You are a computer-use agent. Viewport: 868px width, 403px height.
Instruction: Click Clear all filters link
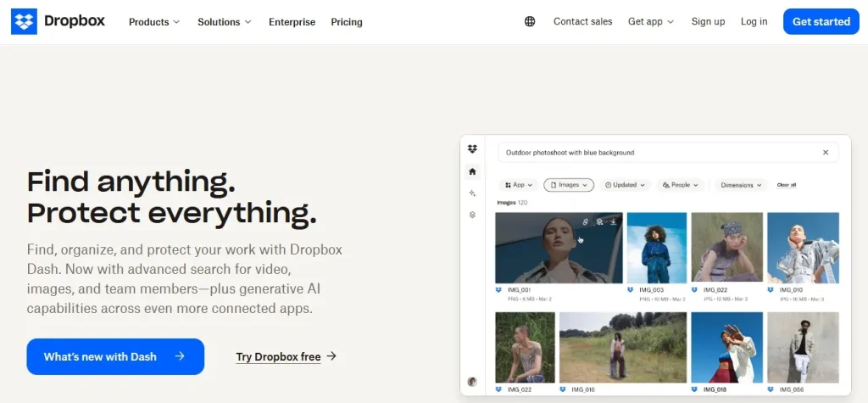[x=787, y=185]
